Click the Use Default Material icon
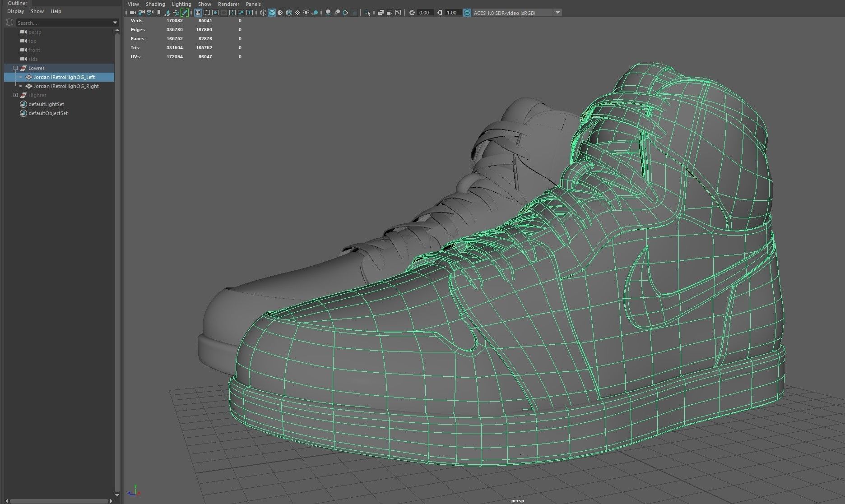Viewport: 845px width, 504px height. [280, 13]
